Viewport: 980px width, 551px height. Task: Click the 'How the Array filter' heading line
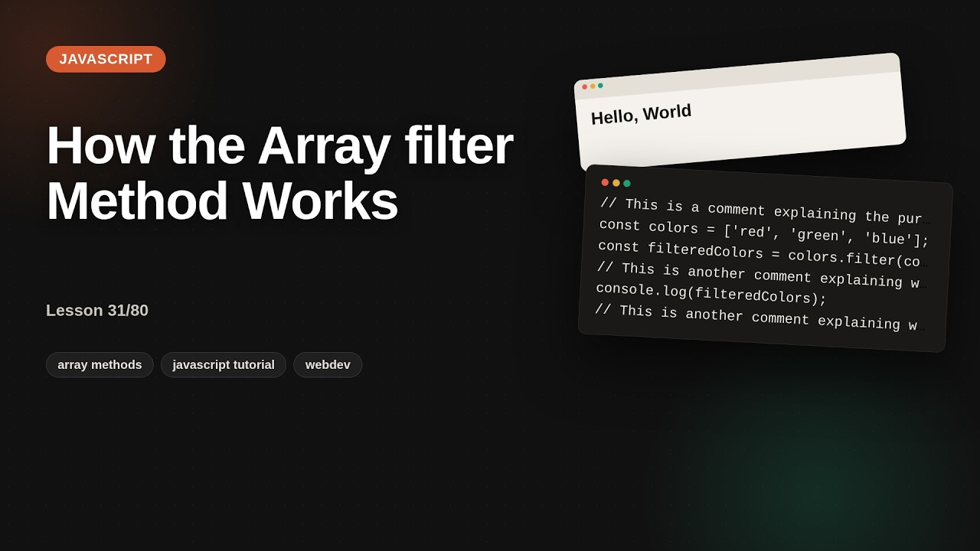tap(279, 145)
